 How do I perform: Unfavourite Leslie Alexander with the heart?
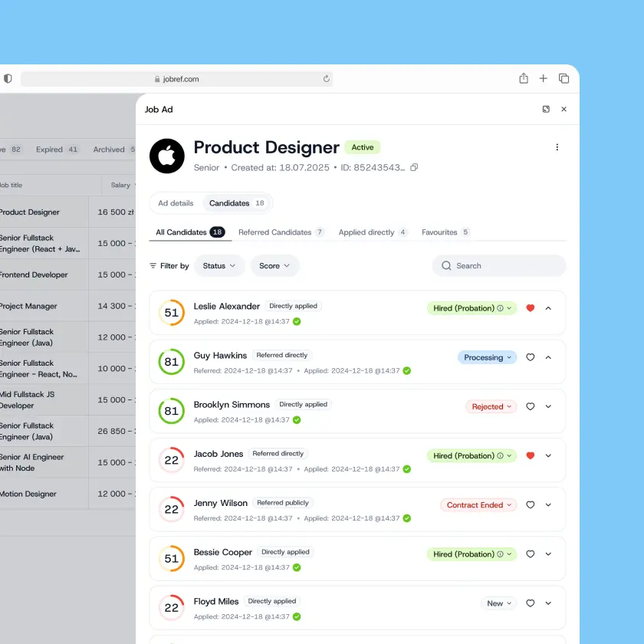pyautogui.click(x=530, y=308)
